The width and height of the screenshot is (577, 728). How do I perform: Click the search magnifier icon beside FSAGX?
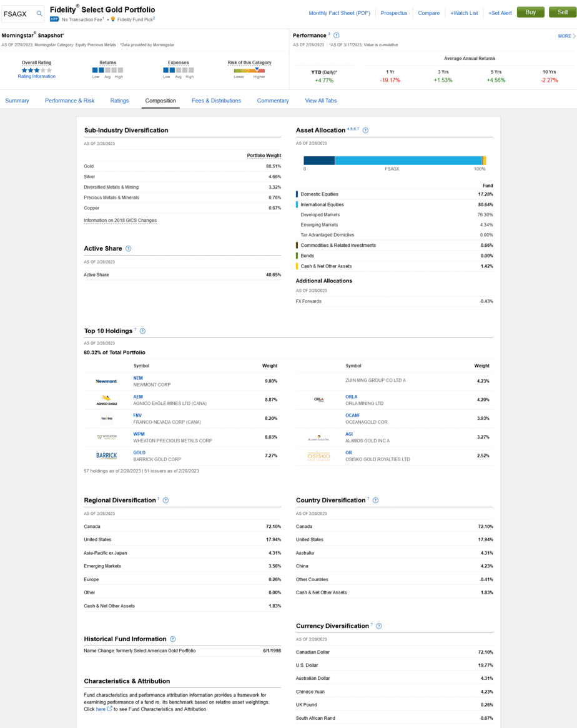pyautogui.click(x=39, y=14)
